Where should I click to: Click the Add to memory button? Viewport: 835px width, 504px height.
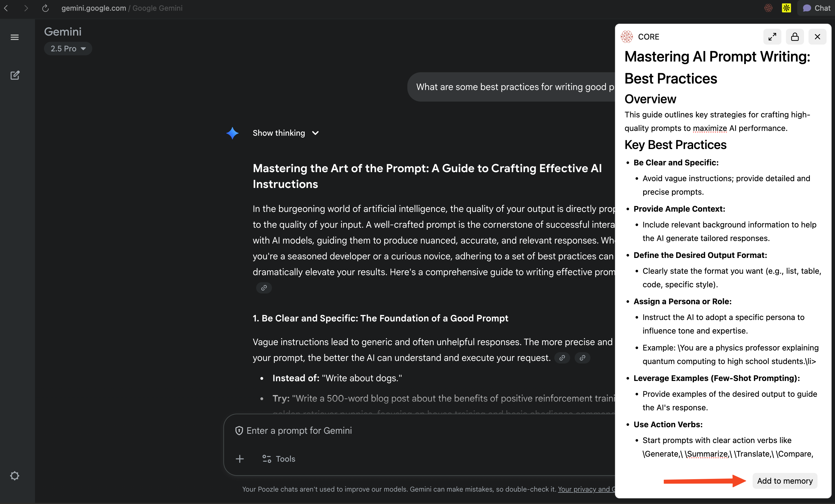click(785, 481)
